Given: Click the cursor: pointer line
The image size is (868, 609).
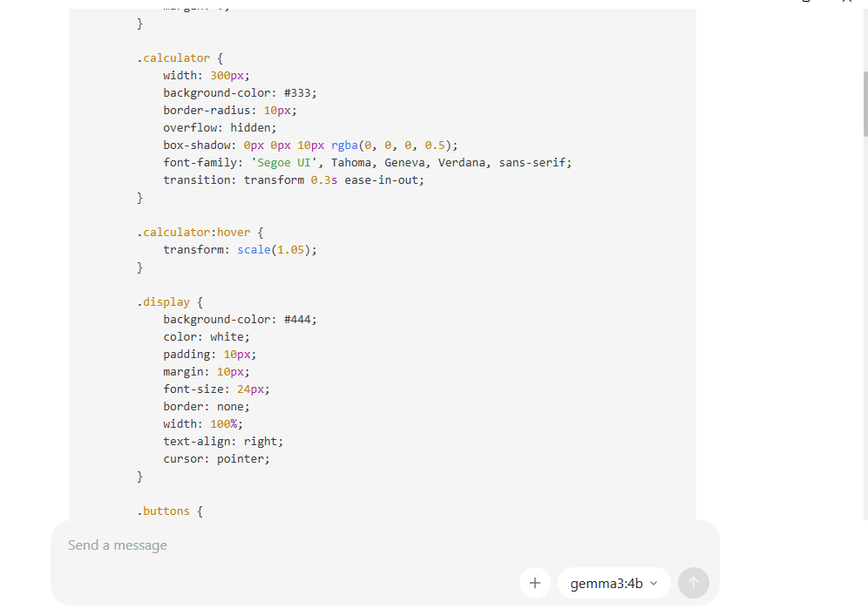Looking at the screenshot, I should click(x=216, y=459).
